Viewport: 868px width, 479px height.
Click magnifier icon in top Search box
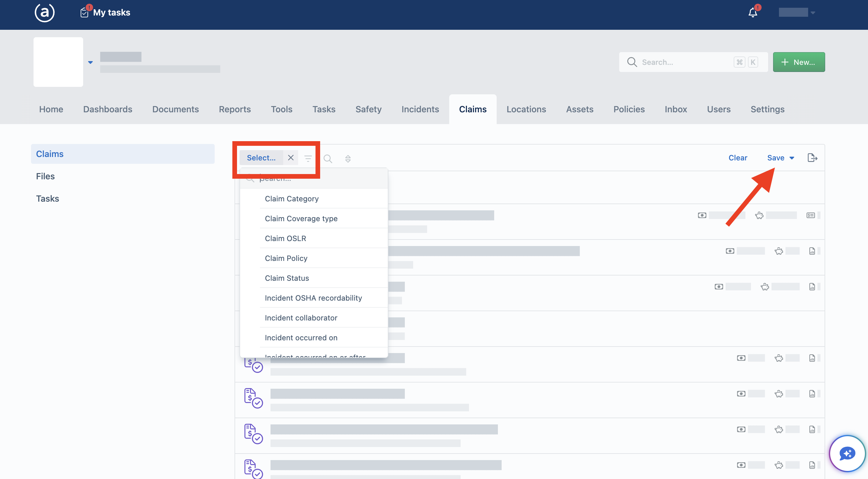point(632,62)
